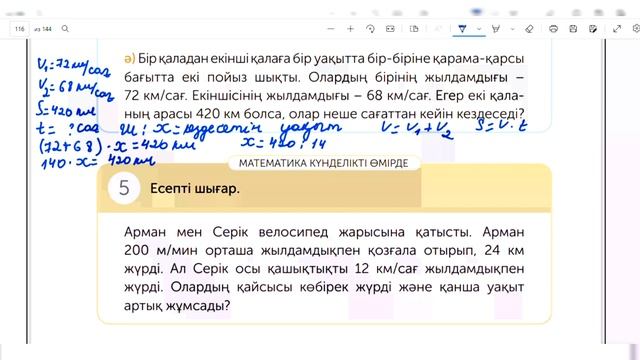This screenshot has height=360, width=640.
Task: Expand the highlighter options arrow
Action: point(513,29)
